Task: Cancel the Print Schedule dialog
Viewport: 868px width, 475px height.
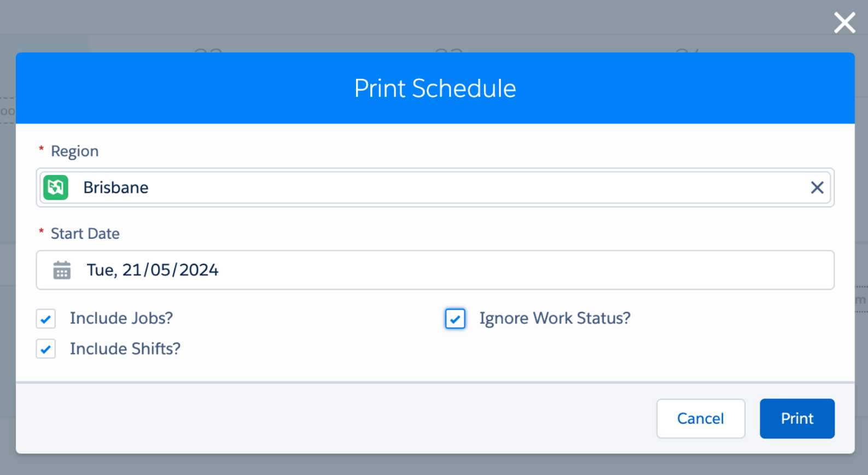Action: pos(701,419)
